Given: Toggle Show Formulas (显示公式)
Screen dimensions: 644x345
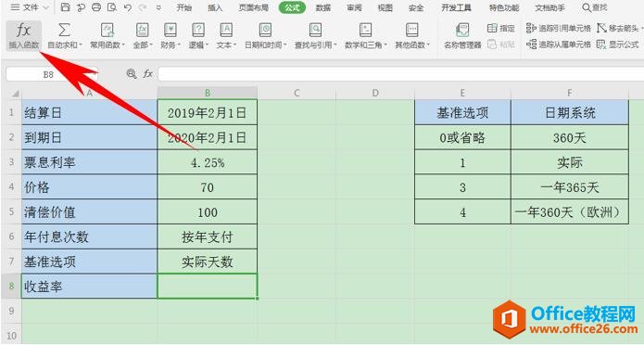Looking at the screenshot, I should [x=617, y=44].
